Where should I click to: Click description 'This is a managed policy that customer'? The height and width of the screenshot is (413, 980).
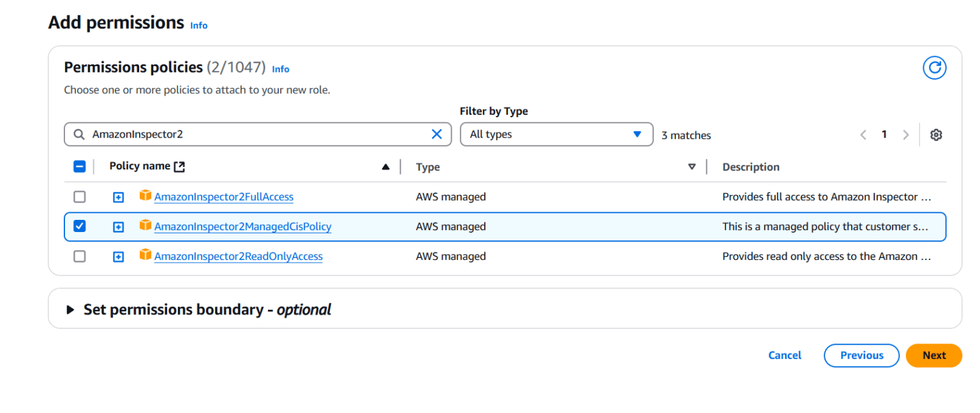825,226
